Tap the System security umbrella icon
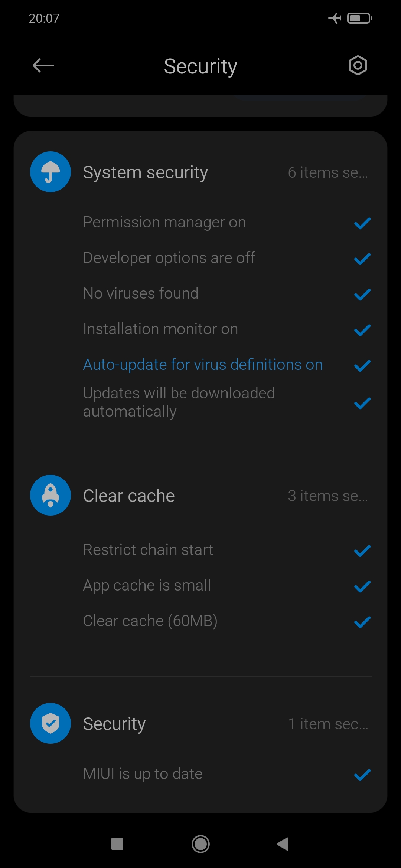This screenshot has width=401, height=868. [50, 172]
